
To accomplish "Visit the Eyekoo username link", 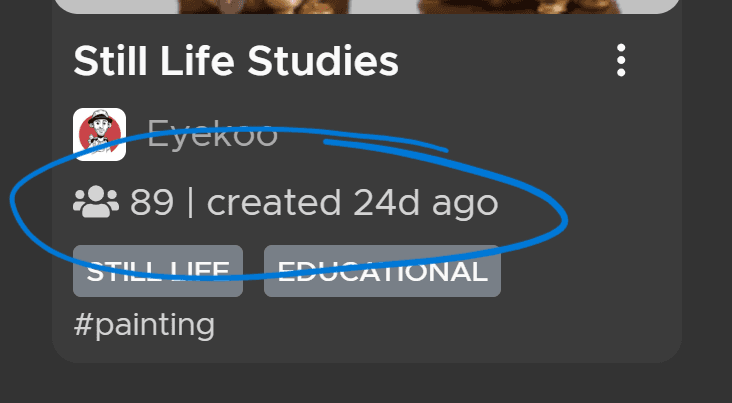I will pos(212,134).
